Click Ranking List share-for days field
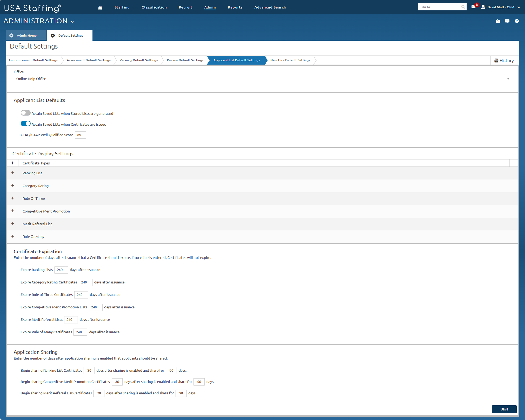 coord(171,371)
